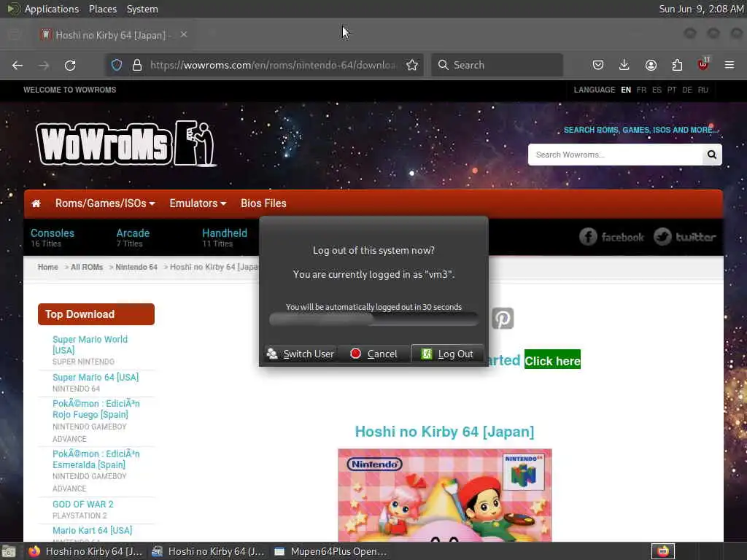Select the Hoshi no Kirby 64 browser tab

point(115,35)
